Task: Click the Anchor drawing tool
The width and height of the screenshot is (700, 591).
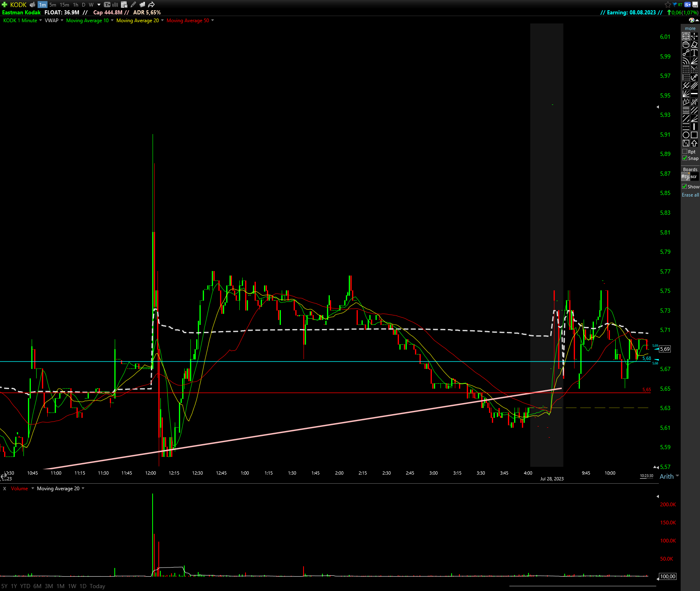Action: click(694, 77)
